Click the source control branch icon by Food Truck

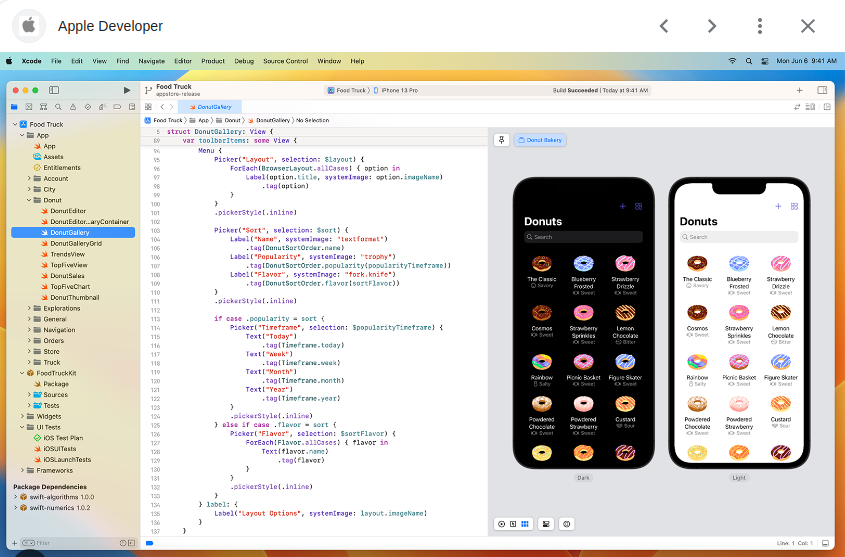tap(148, 90)
